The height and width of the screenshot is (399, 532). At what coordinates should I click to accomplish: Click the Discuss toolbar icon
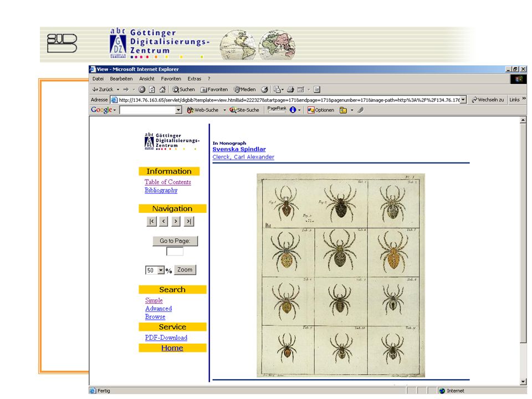(x=317, y=90)
